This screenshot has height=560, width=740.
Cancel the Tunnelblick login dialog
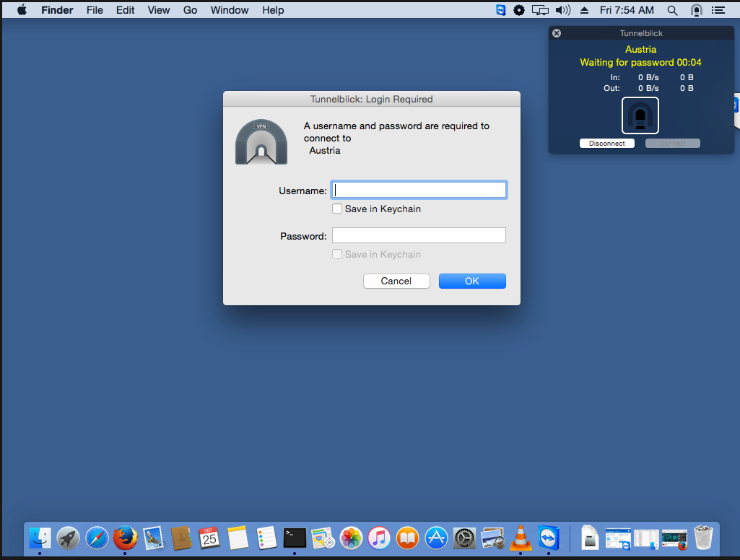click(396, 281)
